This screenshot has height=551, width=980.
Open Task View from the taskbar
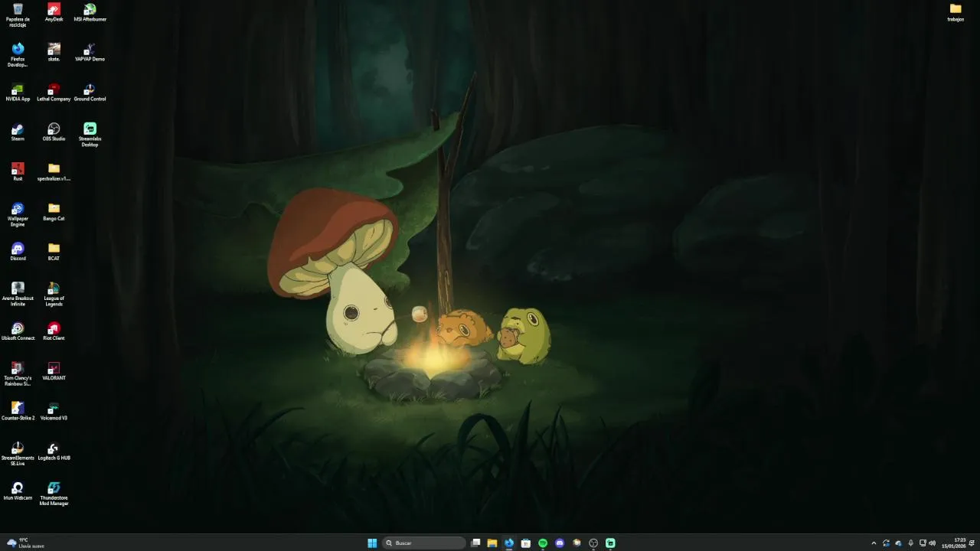(475, 543)
